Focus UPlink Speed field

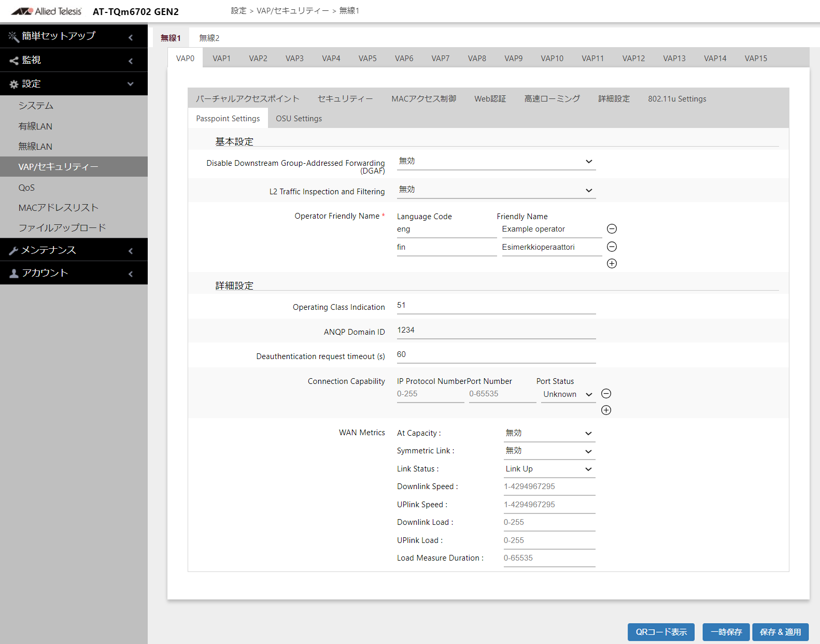[x=549, y=505]
